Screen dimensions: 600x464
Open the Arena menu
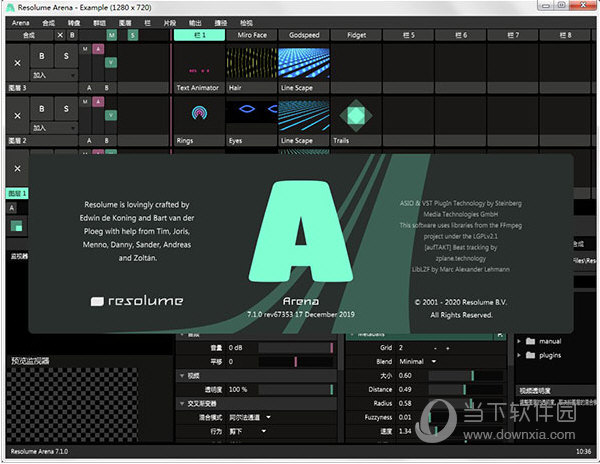[x=20, y=23]
